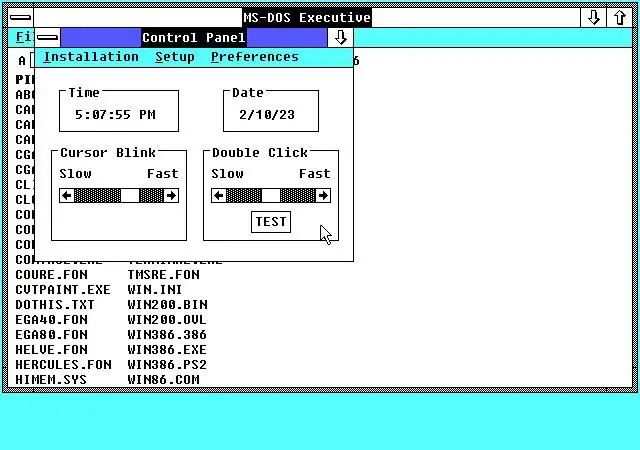Select WIN200.OVL in the file list
Viewport: 640px width, 450px height.
coord(167,320)
